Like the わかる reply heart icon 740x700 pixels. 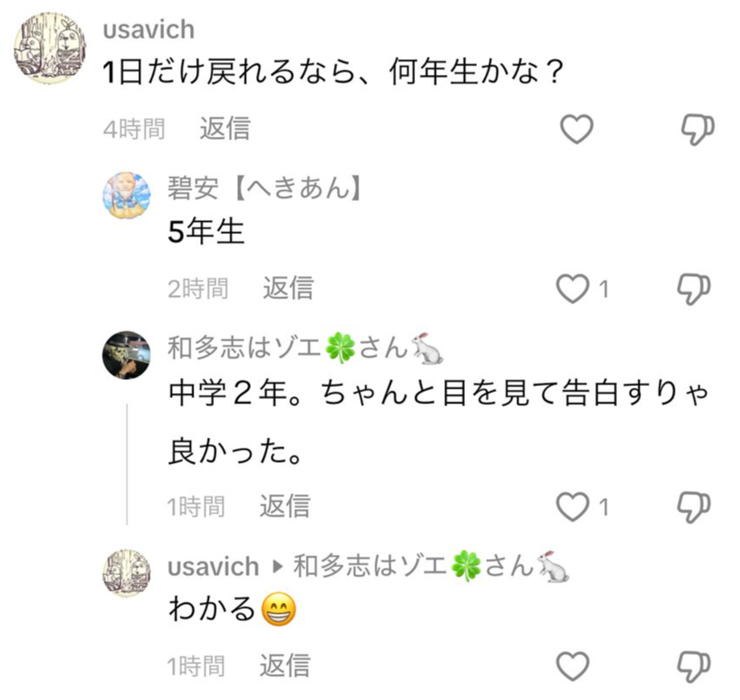tap(573, 666)
